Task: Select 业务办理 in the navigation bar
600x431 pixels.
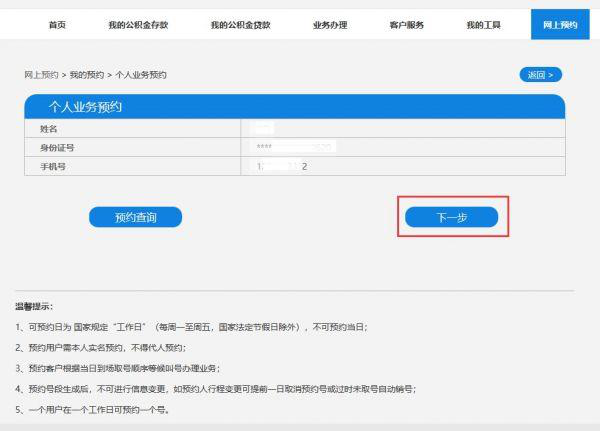Action: 329,24
